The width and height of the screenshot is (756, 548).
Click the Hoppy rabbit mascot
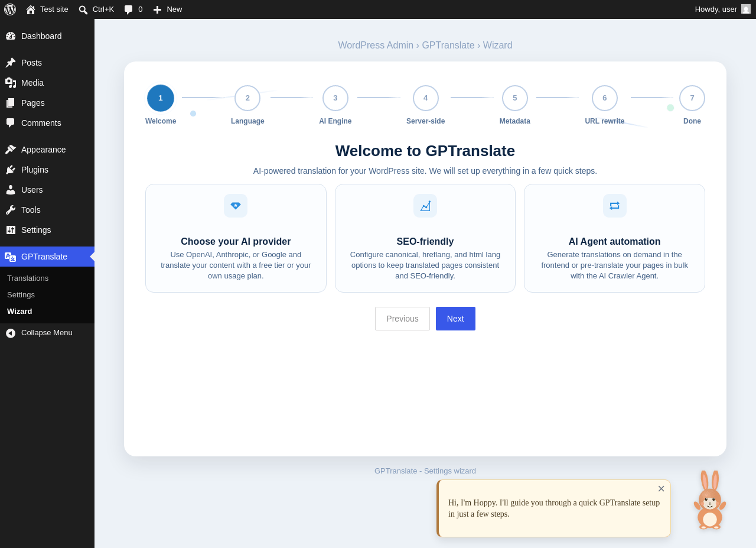tap(709, 500)
